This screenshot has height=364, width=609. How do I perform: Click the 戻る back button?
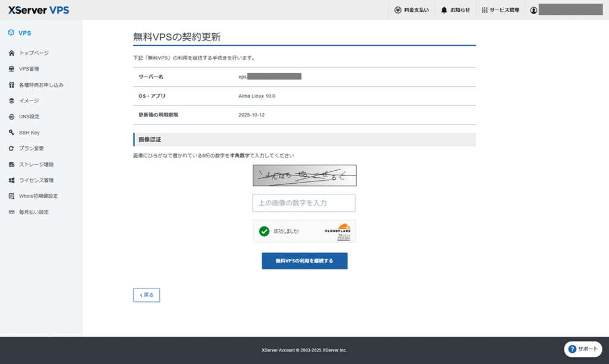point(146,295)
